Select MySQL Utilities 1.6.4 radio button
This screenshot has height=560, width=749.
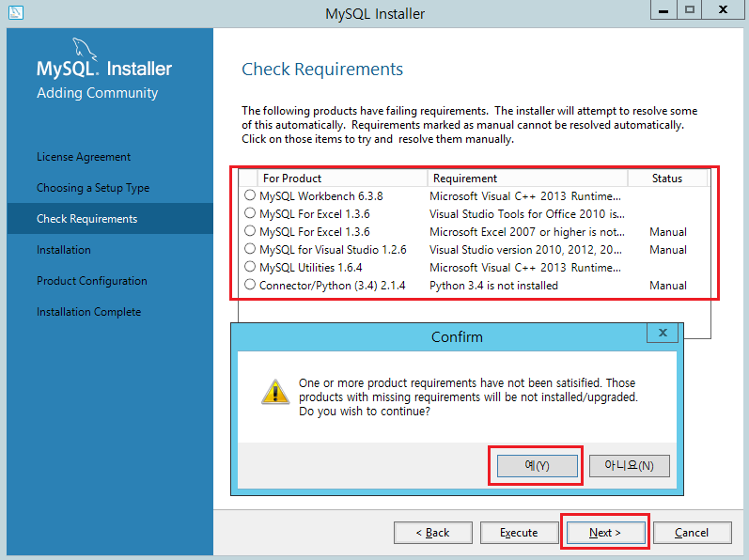point(250,268)
